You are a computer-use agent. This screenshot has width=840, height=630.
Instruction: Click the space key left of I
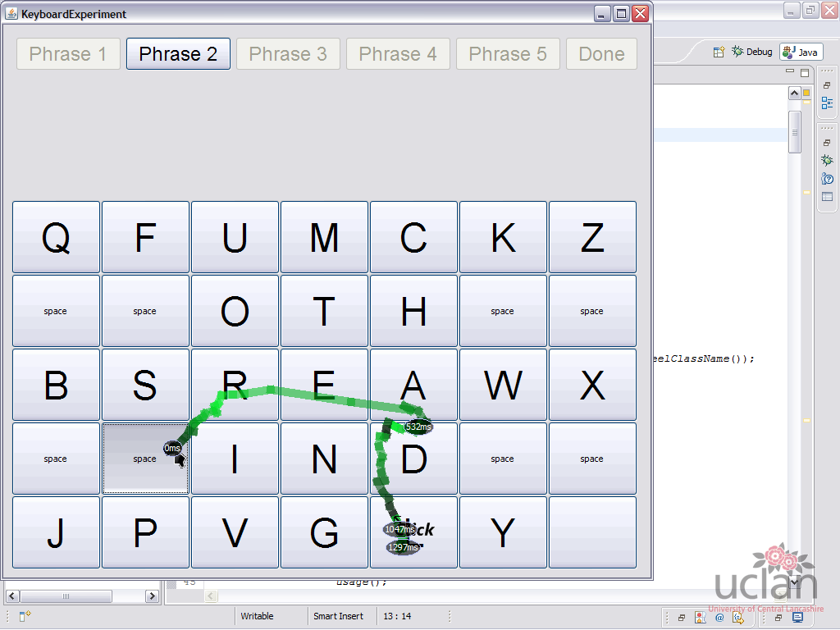145,459
